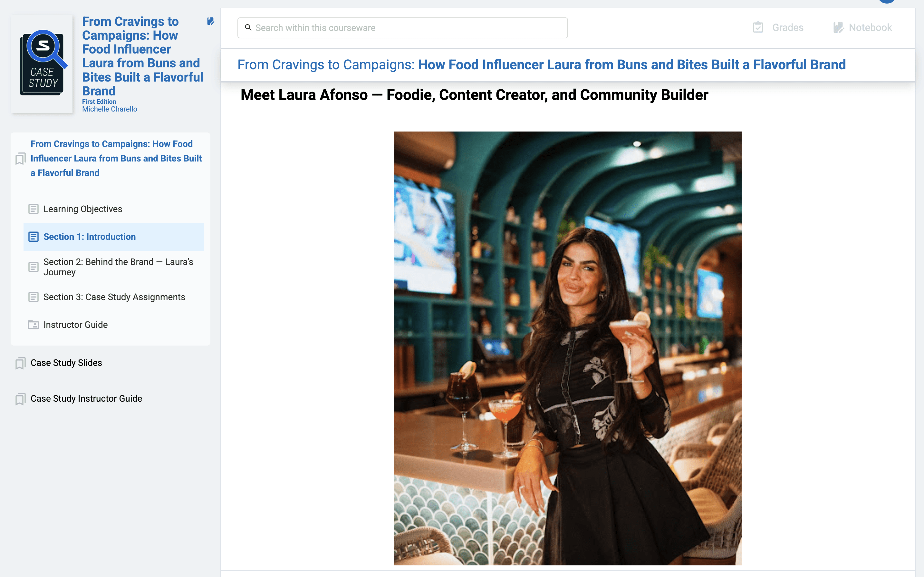The width and height of the screenshot is (924, 577).
Task: Click the Search within this courseware field
Action: (408, 28)
